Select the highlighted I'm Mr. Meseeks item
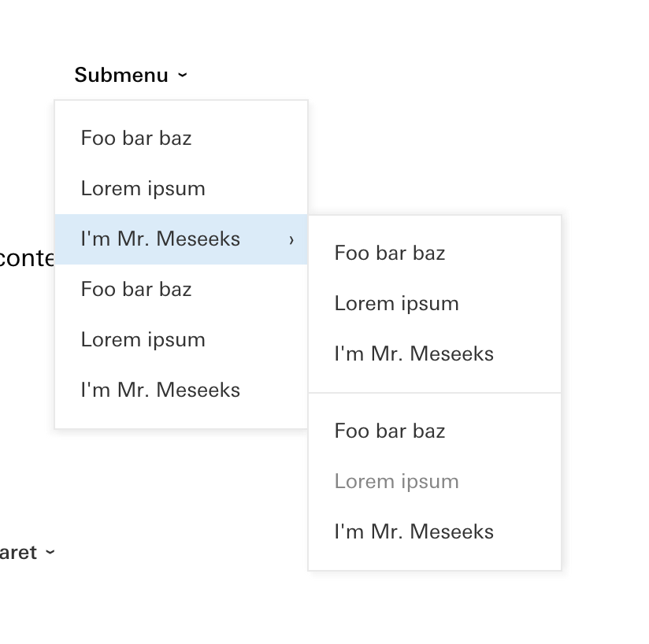Screen dimensions: 649x644 click(x=161, y=239)
